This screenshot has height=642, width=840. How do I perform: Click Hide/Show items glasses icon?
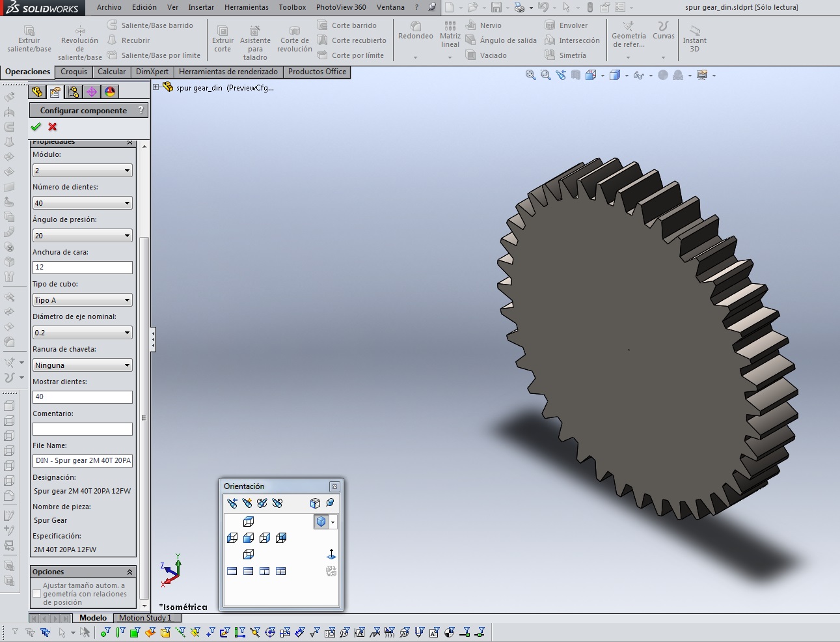639,76
